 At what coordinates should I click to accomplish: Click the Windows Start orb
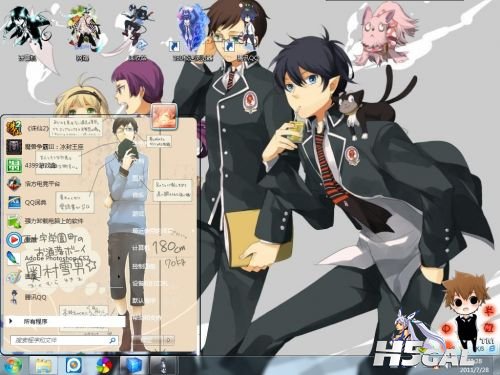[12, 365]
